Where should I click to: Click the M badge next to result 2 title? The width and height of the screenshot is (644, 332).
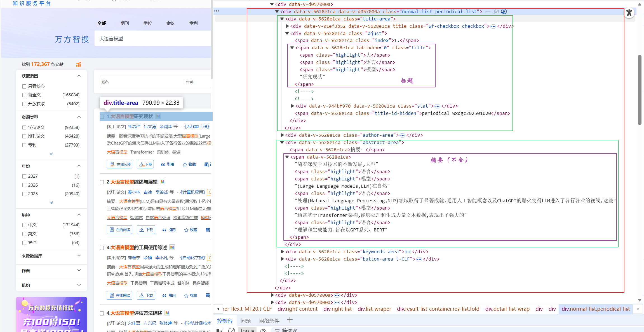pyautogui.click(x=163, y=182)
